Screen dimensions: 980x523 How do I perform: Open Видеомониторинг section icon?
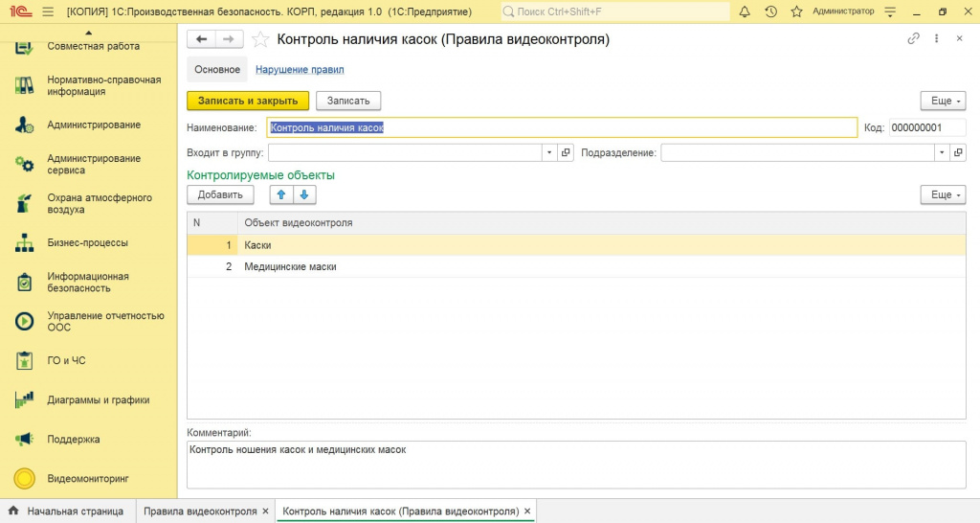[24, 479]
